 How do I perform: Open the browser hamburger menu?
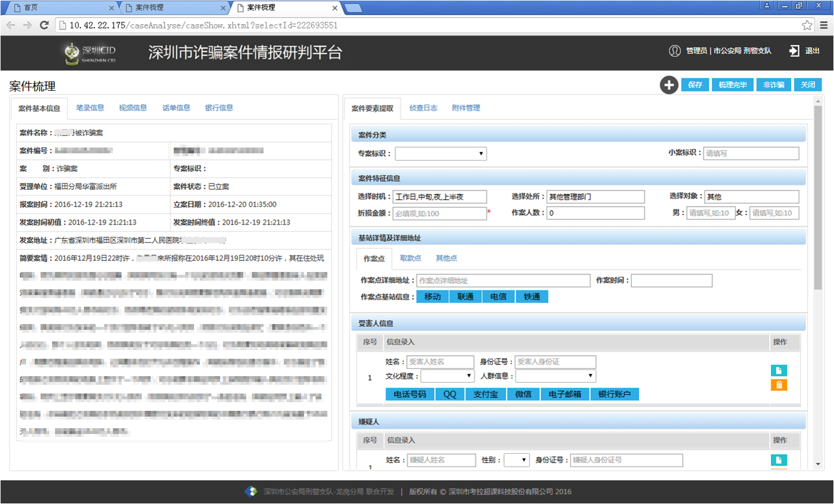[824, 25]
